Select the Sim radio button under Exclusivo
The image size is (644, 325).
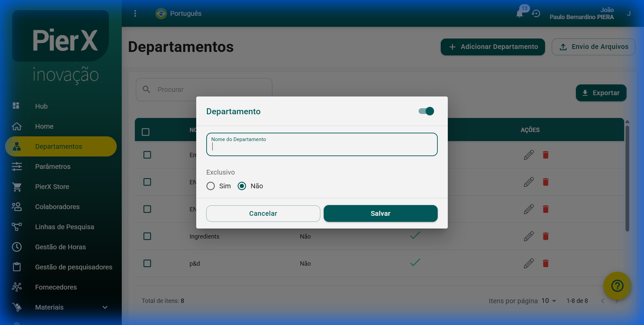tap(211, 186)
